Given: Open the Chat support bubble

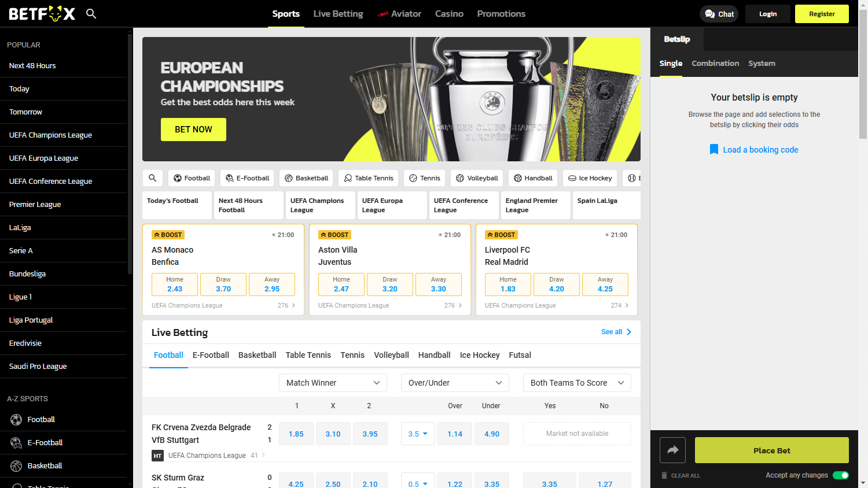Looking at the screenshot, I should pyautogui.click(x=719, y=14).
